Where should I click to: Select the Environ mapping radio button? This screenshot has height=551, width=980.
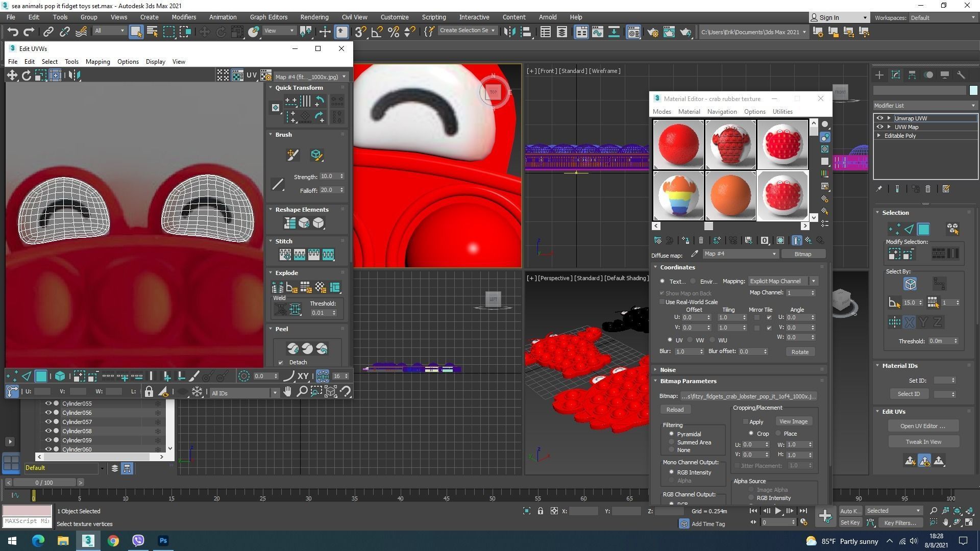693,281
